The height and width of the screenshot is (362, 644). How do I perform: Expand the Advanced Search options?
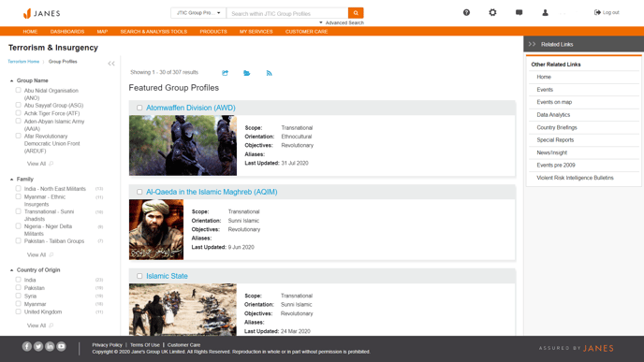[x=342, y=22]
